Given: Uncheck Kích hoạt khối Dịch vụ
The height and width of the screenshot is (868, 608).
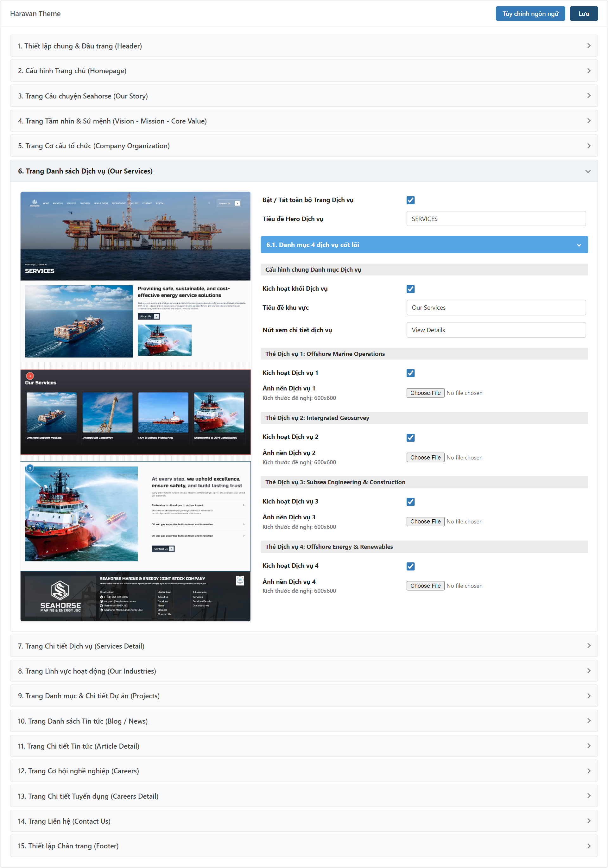Looking at the screenshot, I should coord(410,289).
